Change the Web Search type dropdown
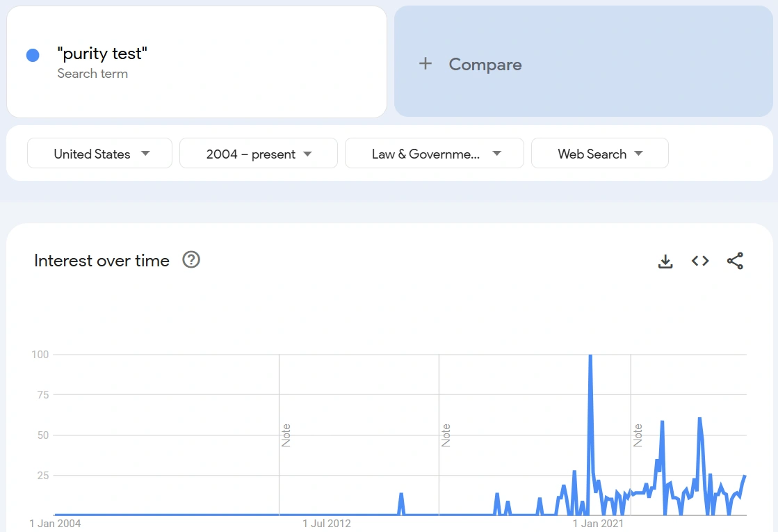 pos(599,154)
